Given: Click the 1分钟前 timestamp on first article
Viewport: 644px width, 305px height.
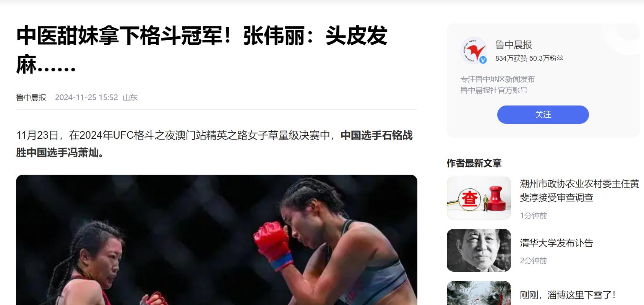Looking at the screenshot, I should point(533,216).
